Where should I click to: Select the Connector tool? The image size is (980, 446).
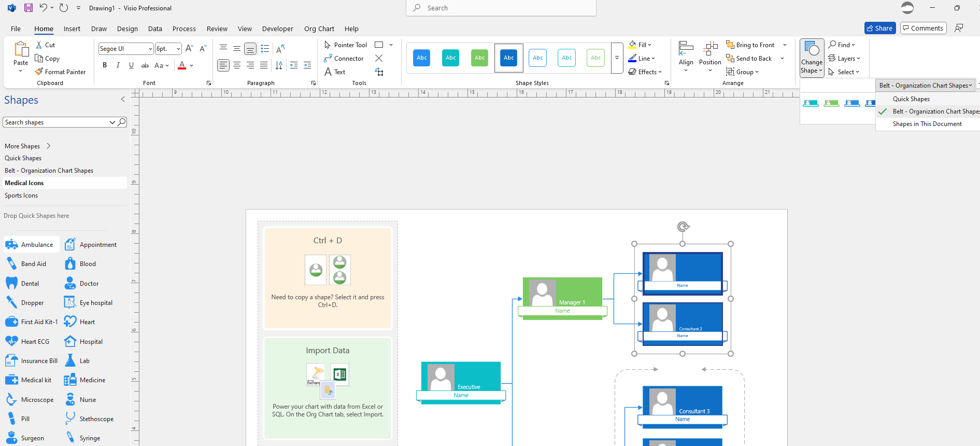[344, 59]
